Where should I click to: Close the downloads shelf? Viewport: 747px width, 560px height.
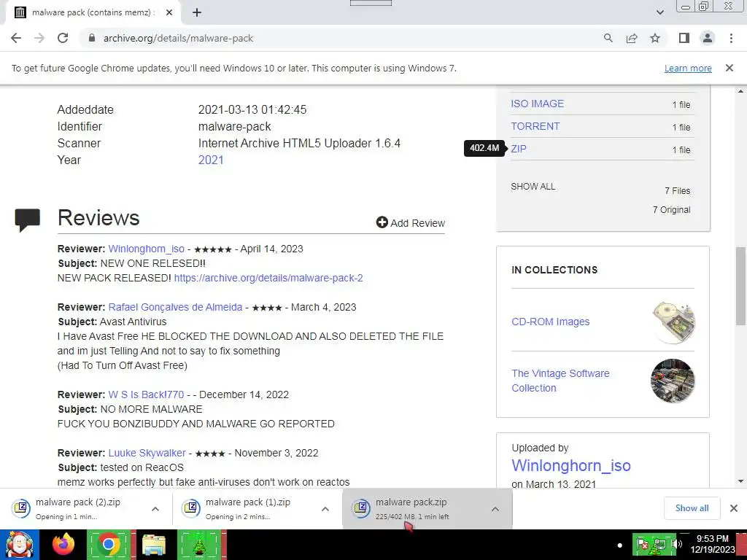[x=734, y=508]
